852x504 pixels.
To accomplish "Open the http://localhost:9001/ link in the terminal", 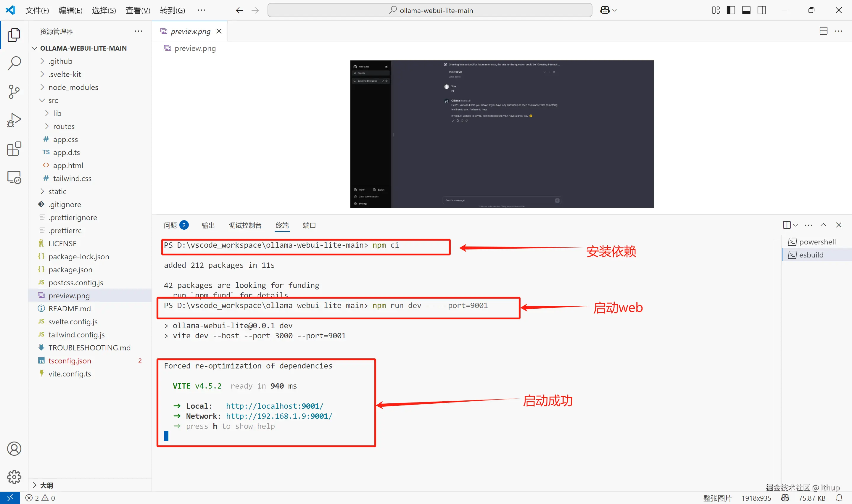I will click(274, 406).
